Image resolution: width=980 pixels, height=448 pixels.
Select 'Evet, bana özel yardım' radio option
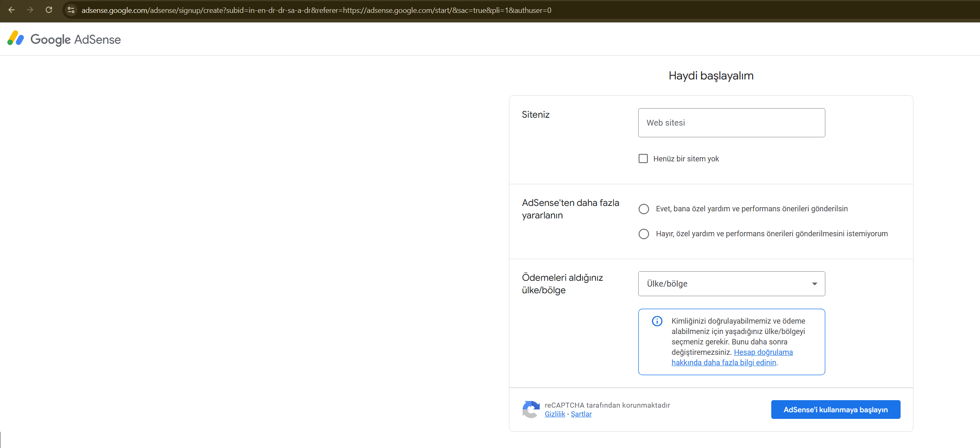point(644,209)
